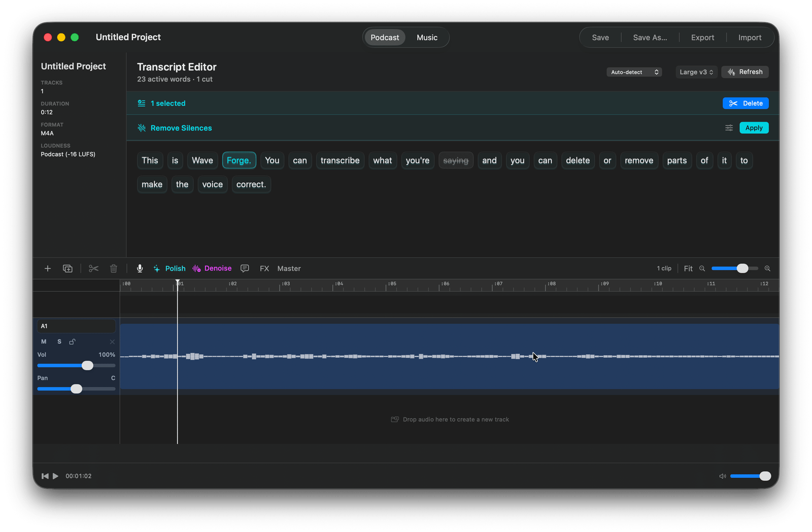Fit timeline to window
The width and height of the screenshot is (812, 532).
click(x=688, y=269)
